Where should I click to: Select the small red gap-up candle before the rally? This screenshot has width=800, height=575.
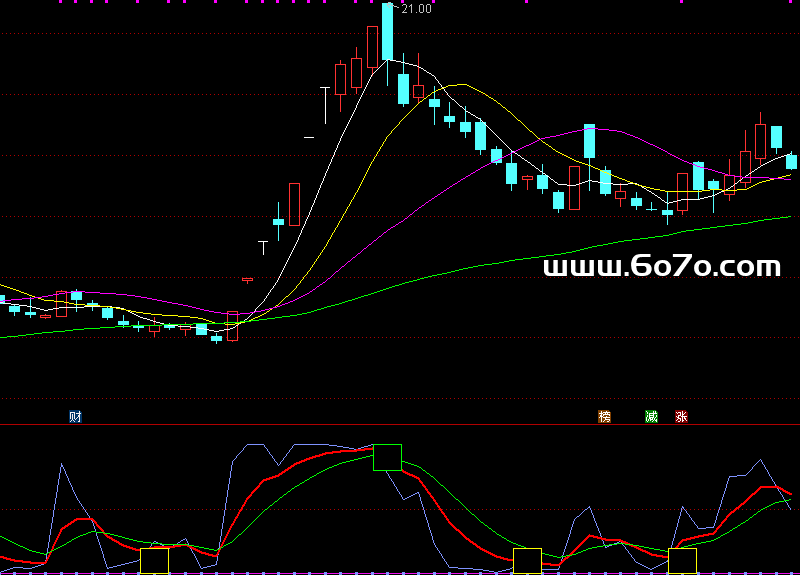(x=248, y=279)
